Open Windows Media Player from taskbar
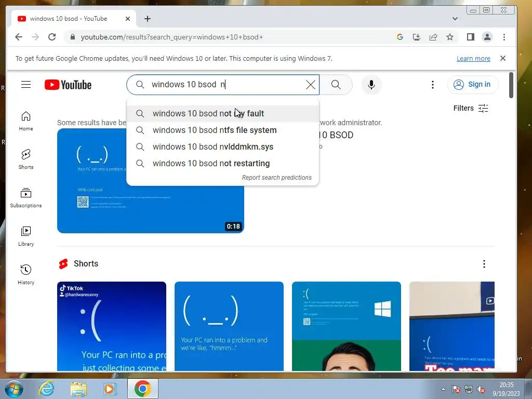The width and height of the screenshot is (532, 399). coord(110,389)
